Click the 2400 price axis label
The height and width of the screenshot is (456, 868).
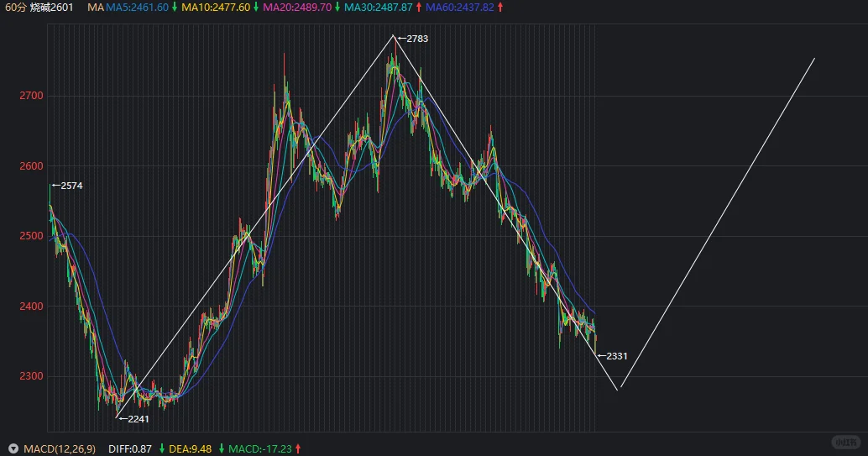click(x=32, y=307)
